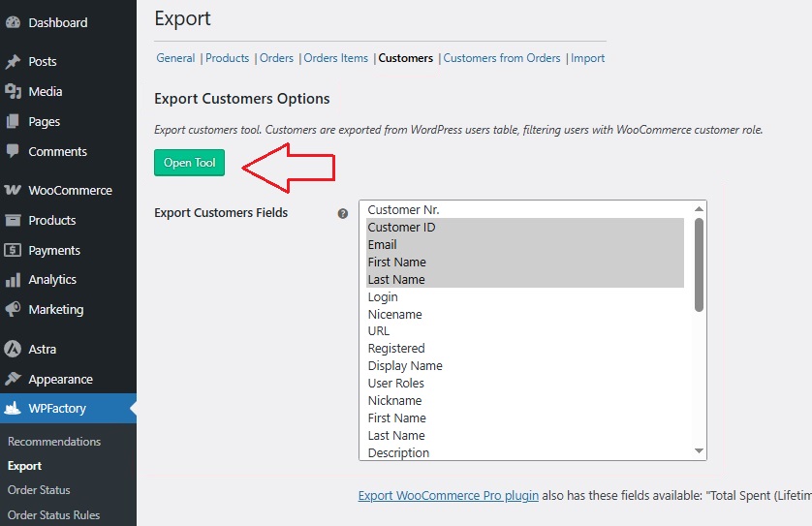Image resolution: width=812 pixels, height=526 pixels.
Task: Go to Pages menu
Action: 45,122
